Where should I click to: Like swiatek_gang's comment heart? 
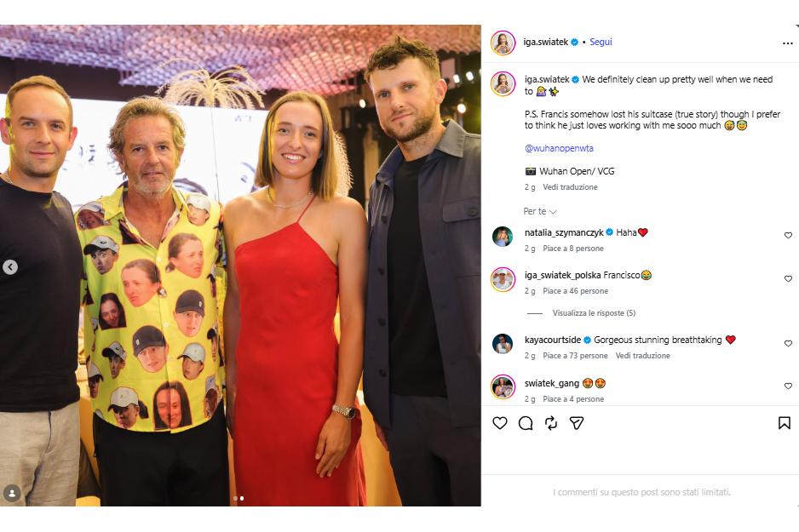pyautogui.click(x=788, y=386)
